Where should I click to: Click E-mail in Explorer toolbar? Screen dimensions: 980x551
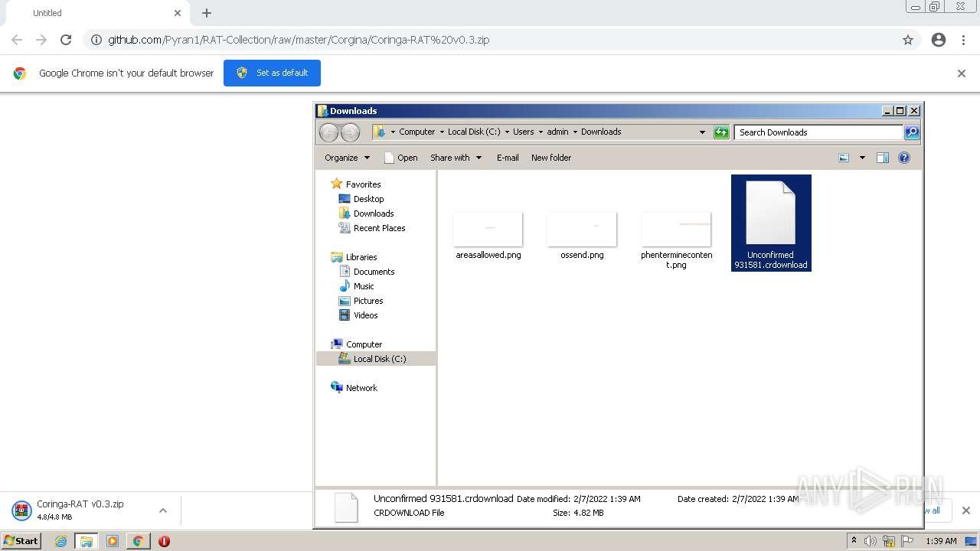tap(508, 158)
